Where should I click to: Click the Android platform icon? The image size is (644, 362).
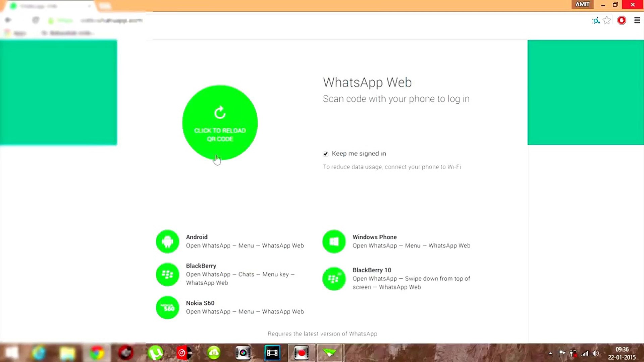(168, 241)
